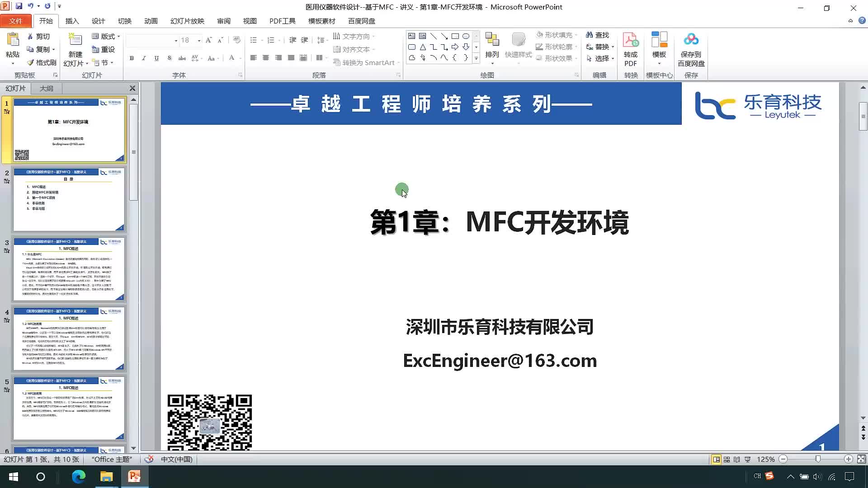This screenshot has width=868, height=488.
Task: Click the 中文(中国) language indicator
Action: (176, 459)
